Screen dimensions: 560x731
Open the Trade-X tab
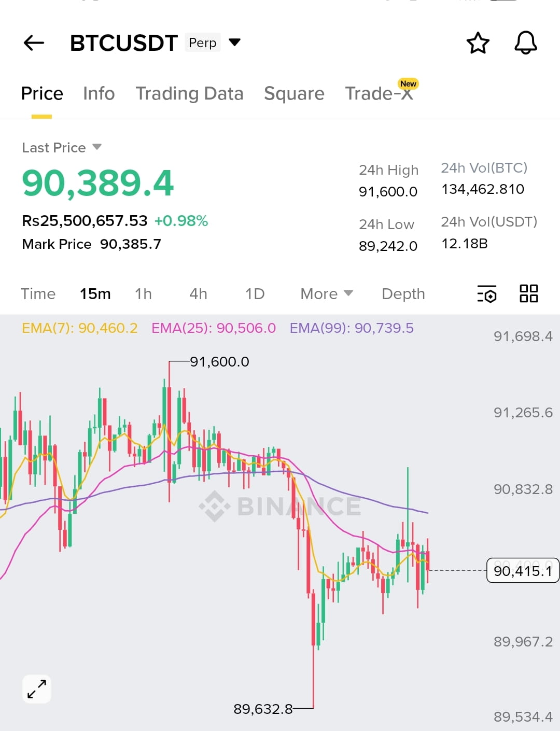[x=380, y=93]
